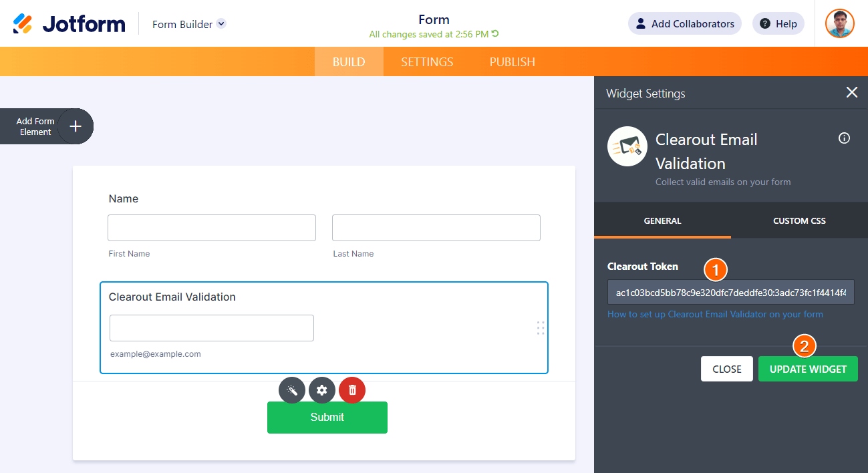Click the First Name input field
The width and height of the screenshot is (868, 473).
tap(212, 228)
